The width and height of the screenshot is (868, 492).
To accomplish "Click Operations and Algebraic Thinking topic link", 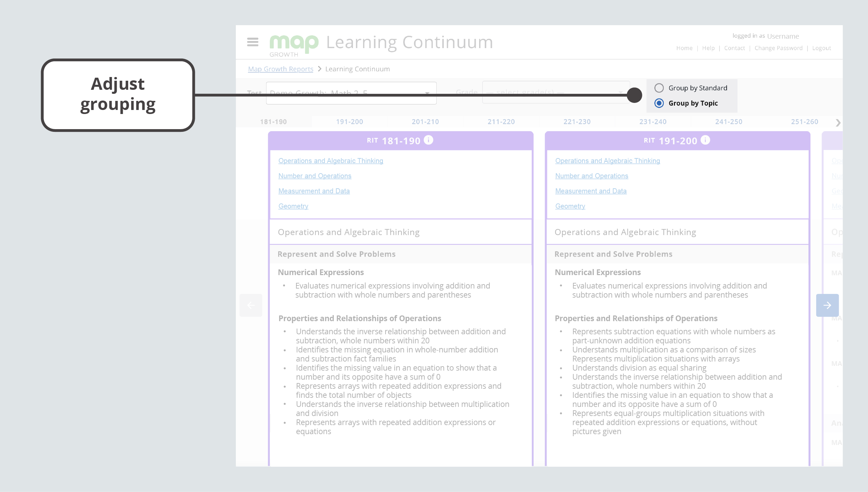I will (330, 160).
